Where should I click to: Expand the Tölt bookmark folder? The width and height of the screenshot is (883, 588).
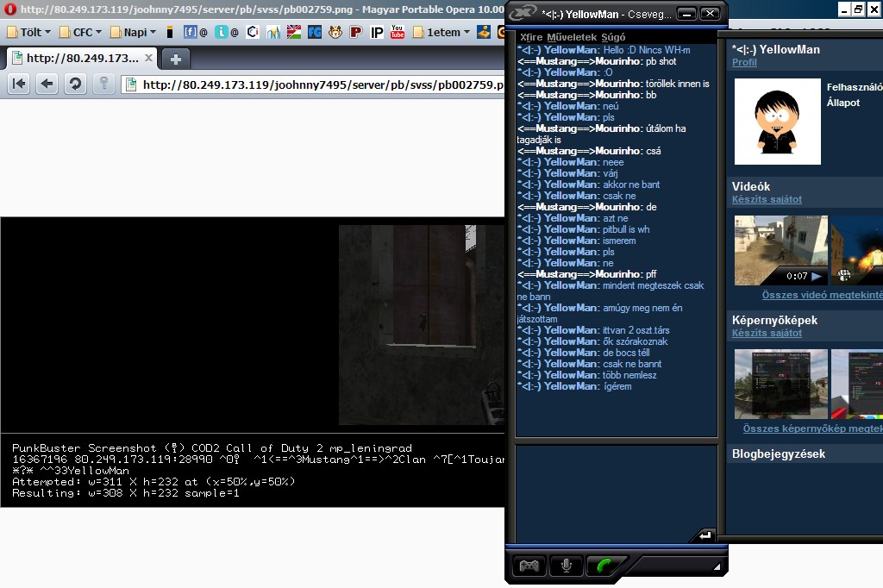tap(28, 32)
